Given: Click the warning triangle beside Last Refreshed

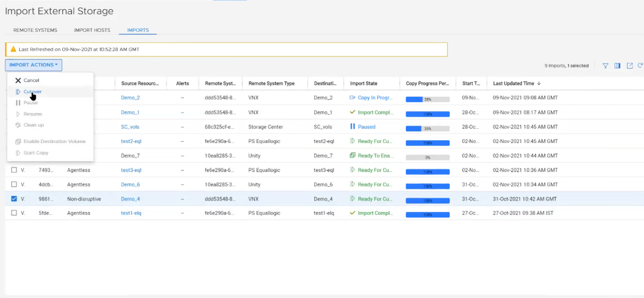Looking at the screenshot, I should 13,49.
